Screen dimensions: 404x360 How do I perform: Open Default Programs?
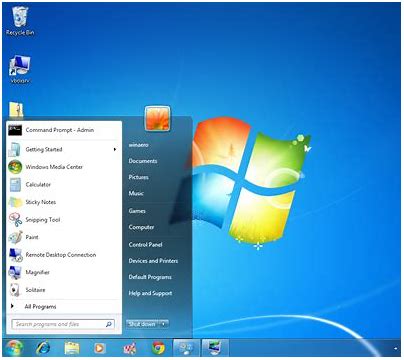coord(150,277)
